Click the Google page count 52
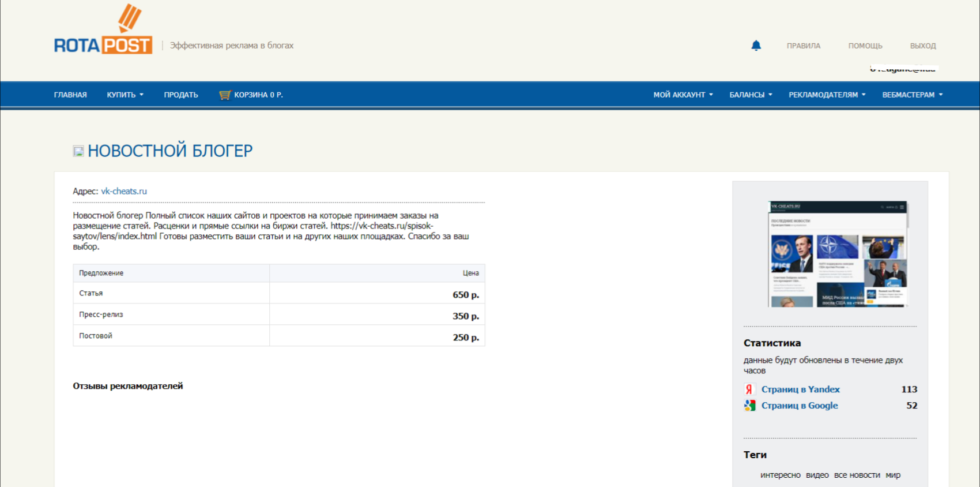 tap(911, 406)
